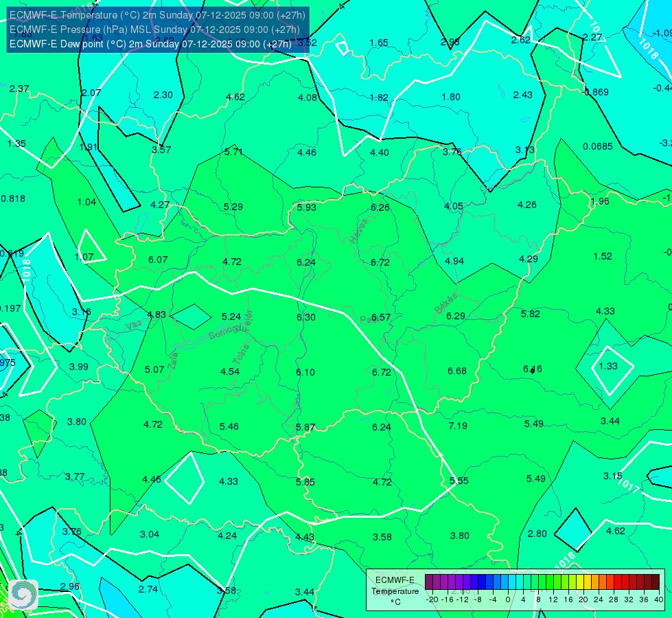This screenshot has width=672, height=618.
Task: Click the Tolna county label
Action: (x=241, y=354)
